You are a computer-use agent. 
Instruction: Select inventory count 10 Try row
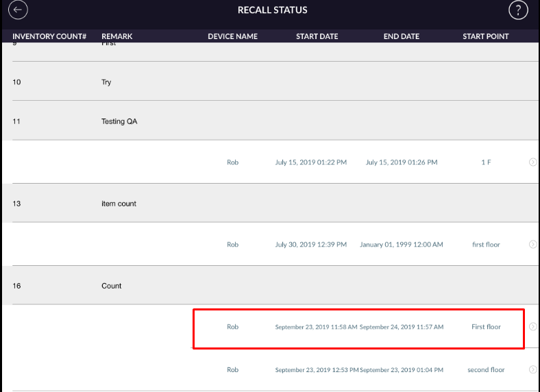pos(106,82)
